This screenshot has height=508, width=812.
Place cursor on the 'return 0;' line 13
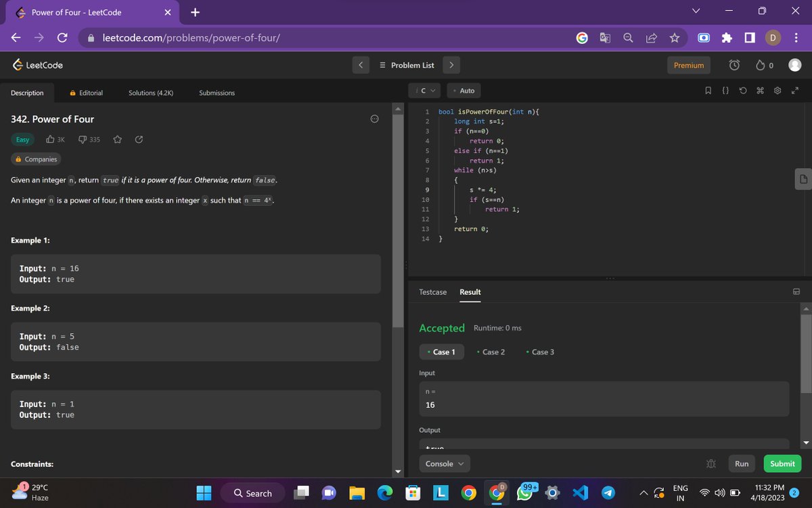tap(471, 229)
